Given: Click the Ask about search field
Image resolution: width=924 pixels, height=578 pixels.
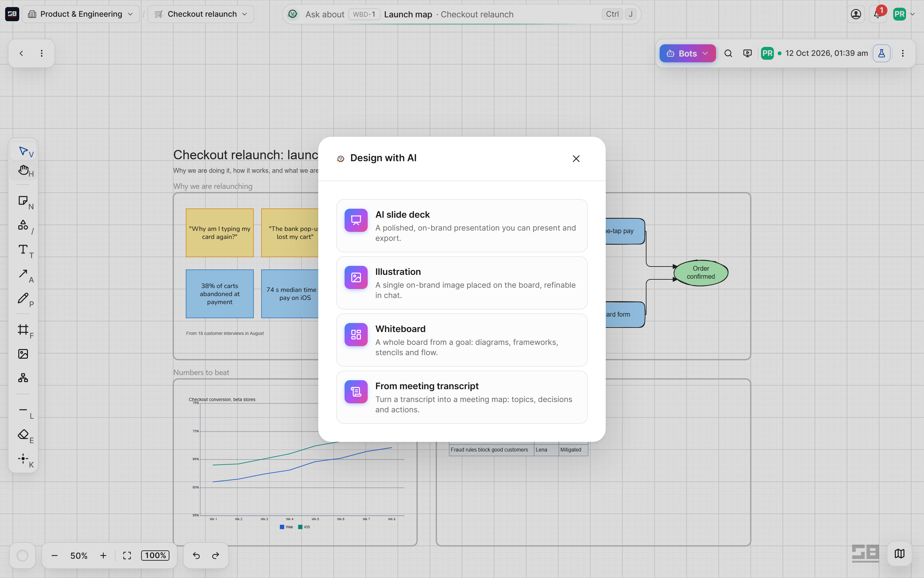Looking at the screenshot, I should click(x=462, y=14).
